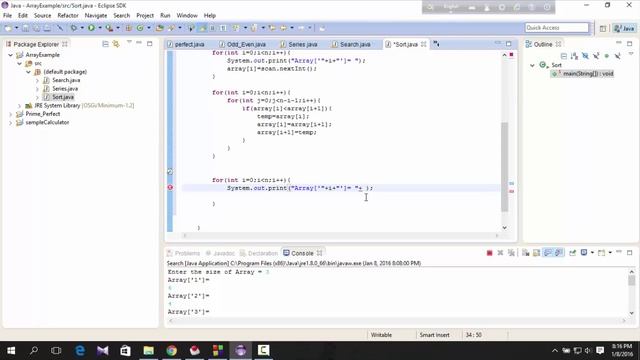This screenshot has height=360, width=640.
Task: Click Remove Launch gray X in Console
Action: [500, 253]
